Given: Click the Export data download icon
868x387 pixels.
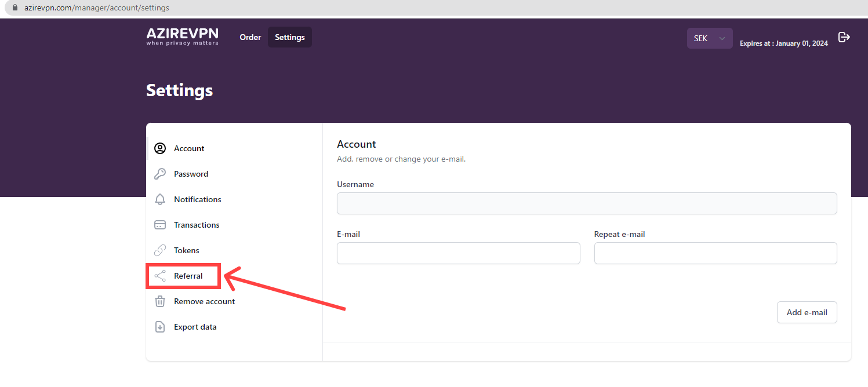Looking at the screenshot, I should click(160, 327).
